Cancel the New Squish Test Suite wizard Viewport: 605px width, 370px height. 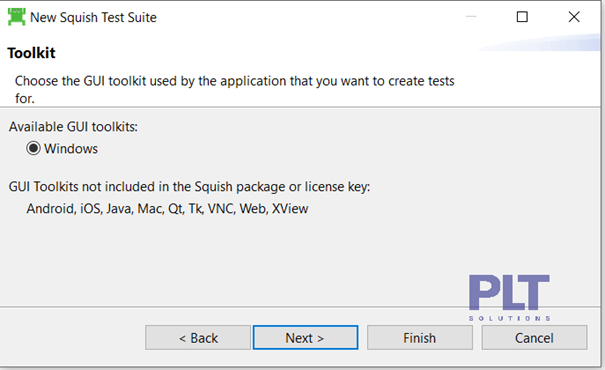534,338
